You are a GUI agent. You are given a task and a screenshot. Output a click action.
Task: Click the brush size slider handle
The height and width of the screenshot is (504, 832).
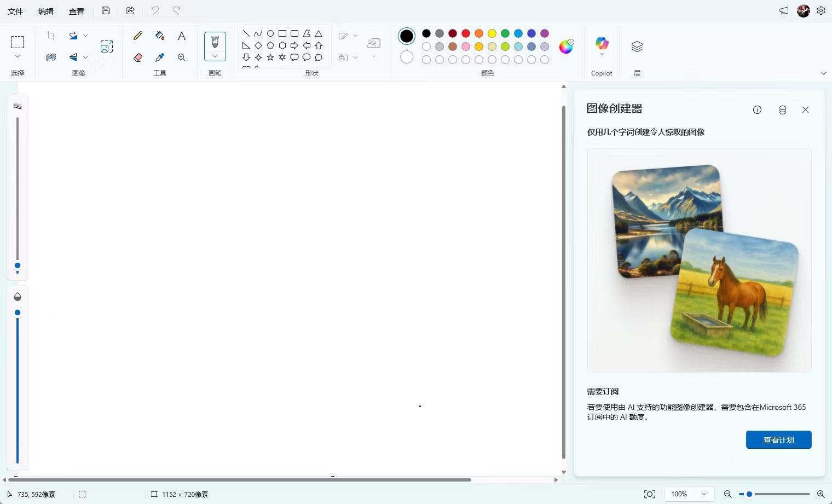(x=18, y=266)
